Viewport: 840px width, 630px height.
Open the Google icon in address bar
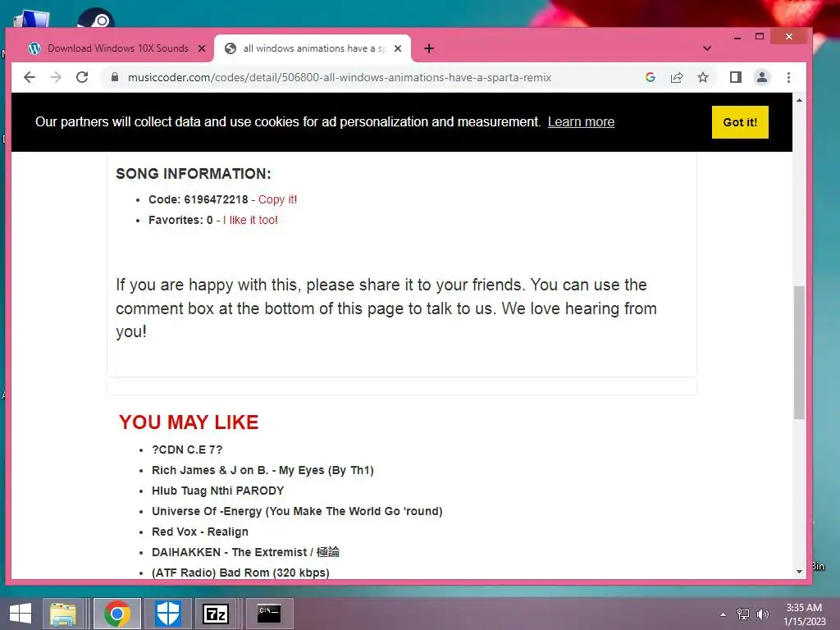(651, 77)
